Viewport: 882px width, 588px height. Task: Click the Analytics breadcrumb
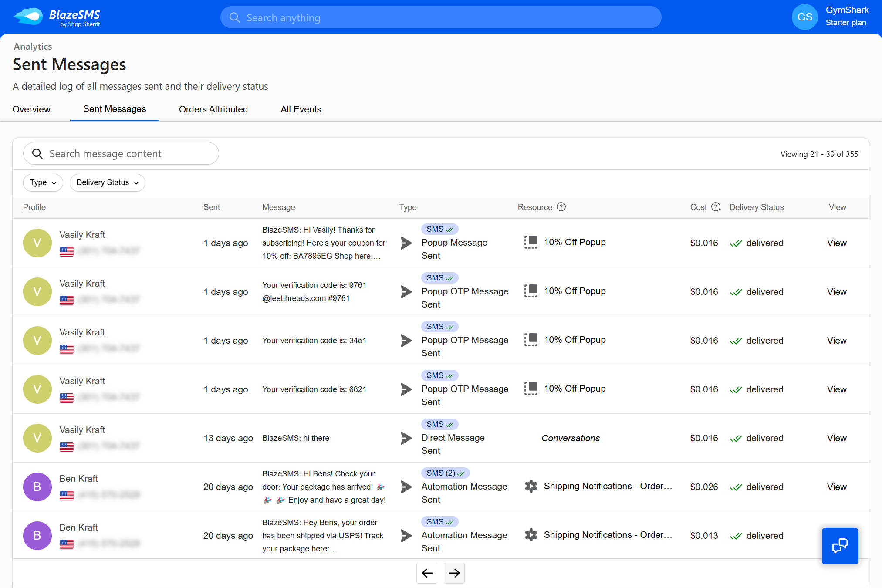pos(33,47)
